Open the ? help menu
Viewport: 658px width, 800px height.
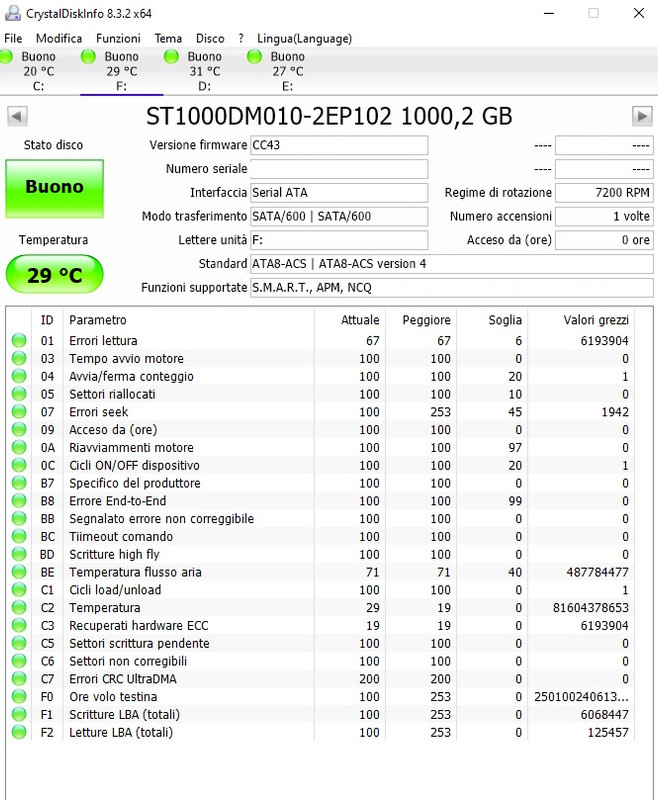pyautogui.click(x=241, y=38)
